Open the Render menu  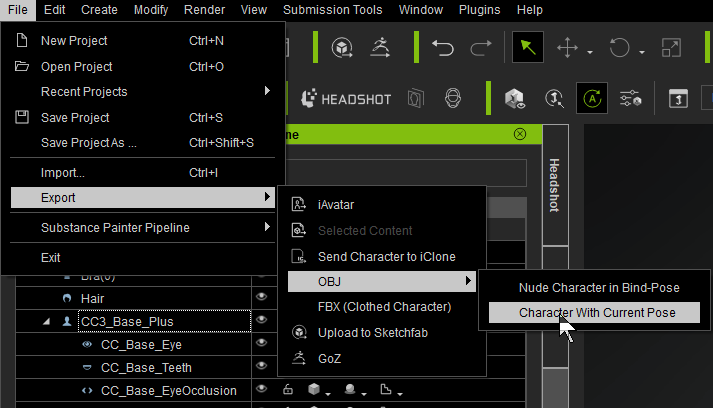click(x=204, y=10)
